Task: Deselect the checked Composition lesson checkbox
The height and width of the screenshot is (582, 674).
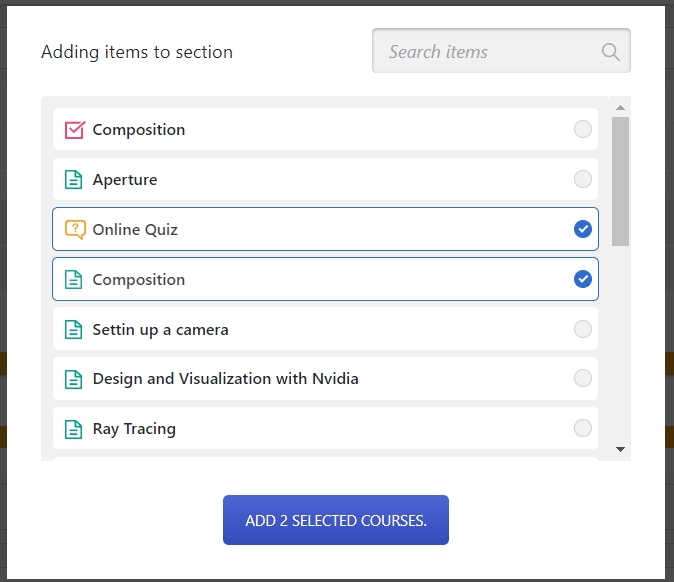Action: [583, 279]
